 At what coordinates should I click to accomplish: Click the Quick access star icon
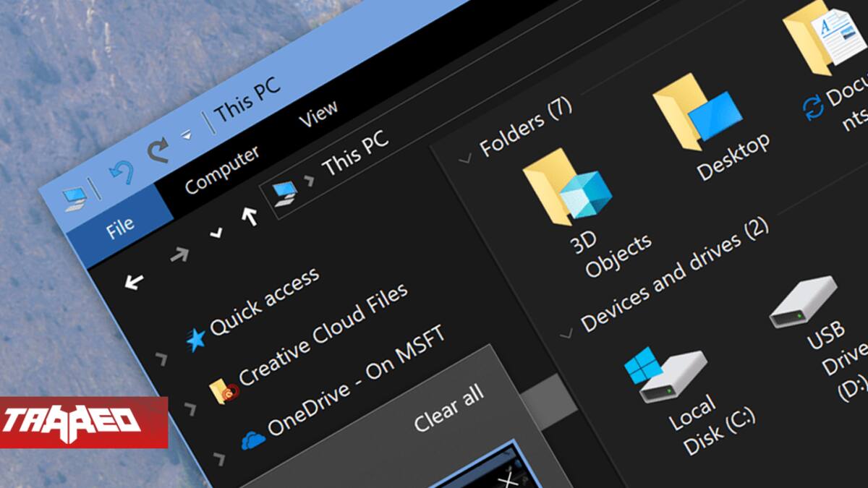coord(195,338)
